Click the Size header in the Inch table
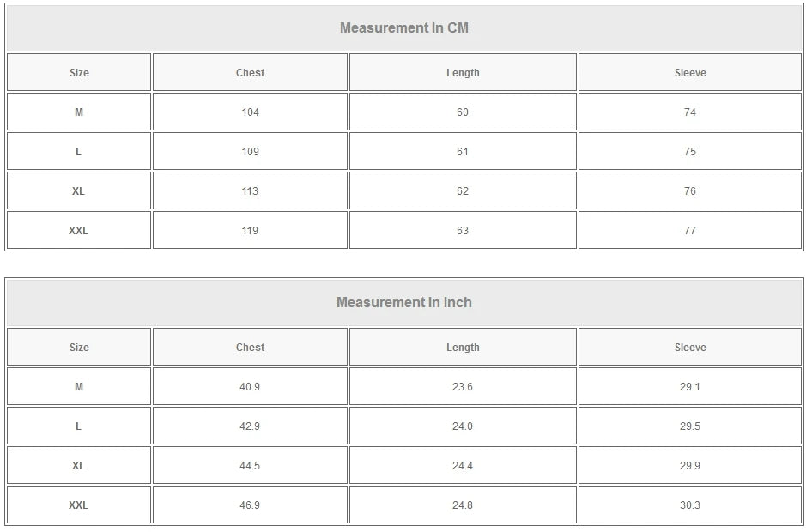 click(79, 348)
